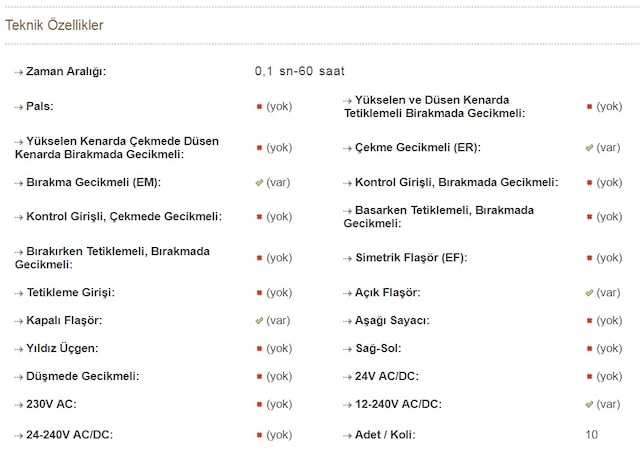Click the red cross next to 230V AC
Screen dimensions: 640x454
click(259, 404)
